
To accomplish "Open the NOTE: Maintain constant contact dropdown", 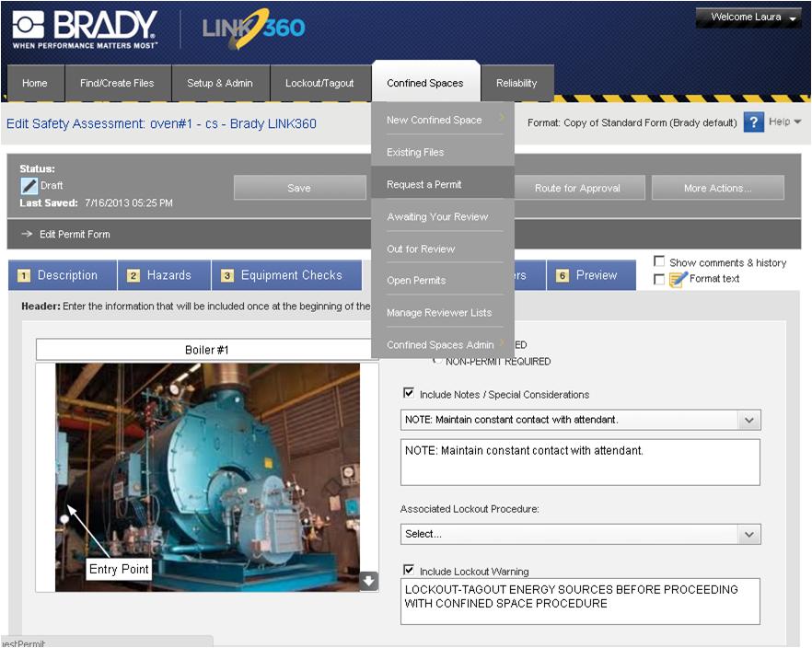I will point(748,420).
